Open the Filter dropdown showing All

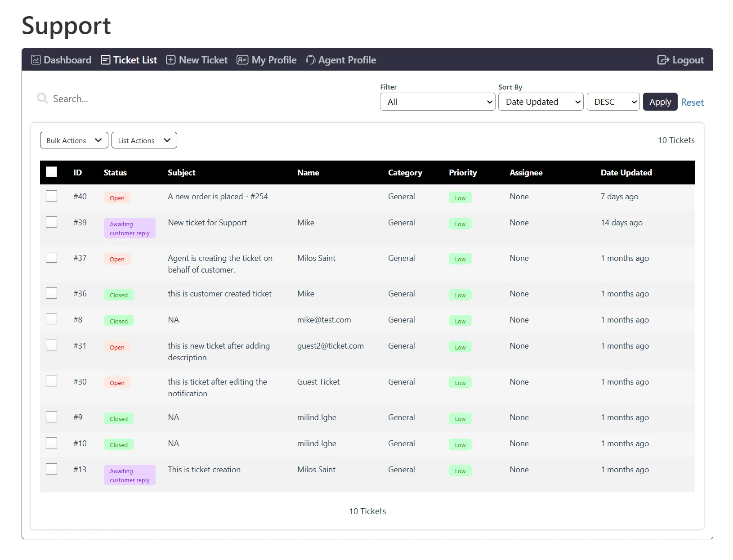click(437, 102)
